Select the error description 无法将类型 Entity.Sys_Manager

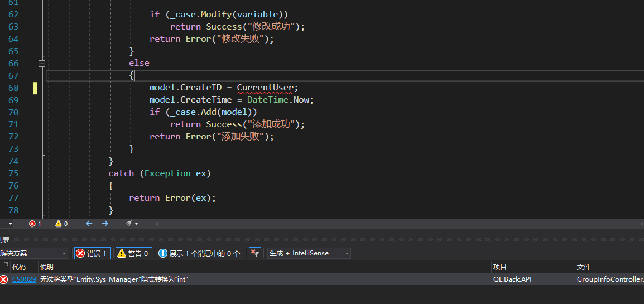pos(114,279)
